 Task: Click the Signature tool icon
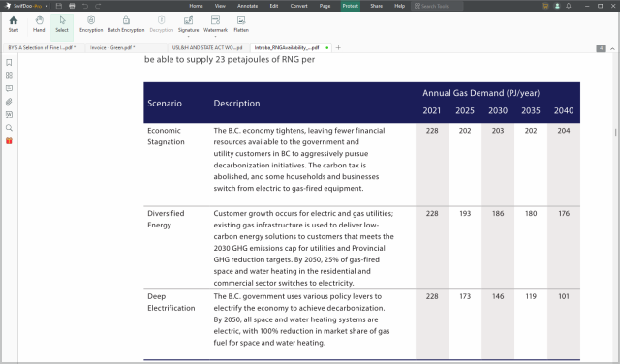click(x=188, y=20)
